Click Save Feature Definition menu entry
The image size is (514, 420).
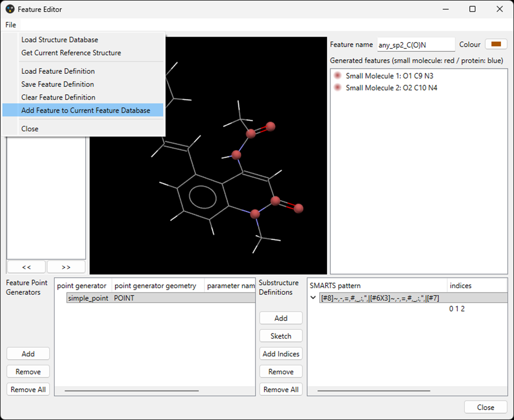pyautogui.click(x=57, y=84)
